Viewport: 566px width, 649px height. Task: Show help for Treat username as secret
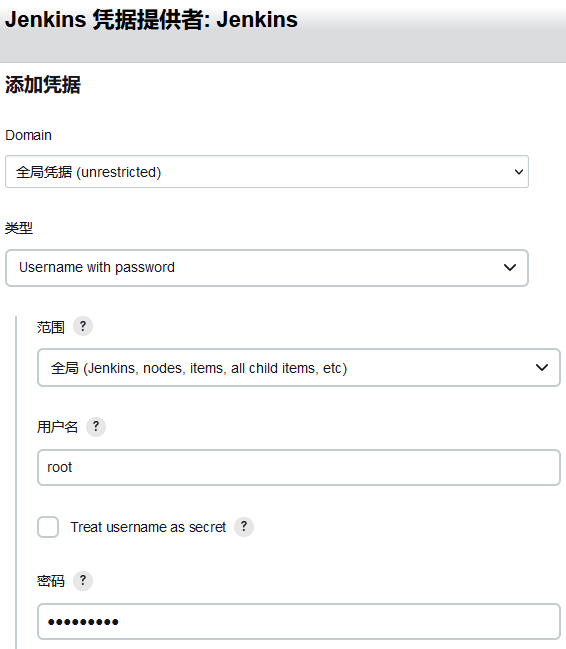point(244,526)
